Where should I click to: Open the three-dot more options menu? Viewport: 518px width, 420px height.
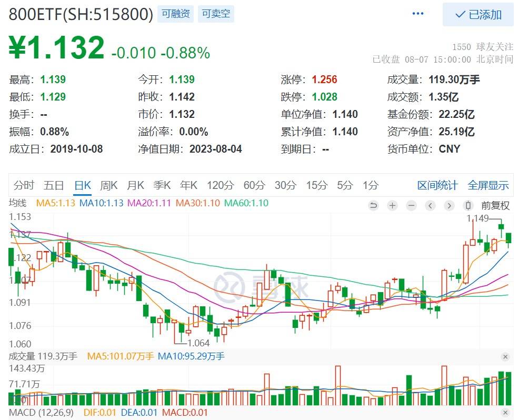(x=418, y=14)
